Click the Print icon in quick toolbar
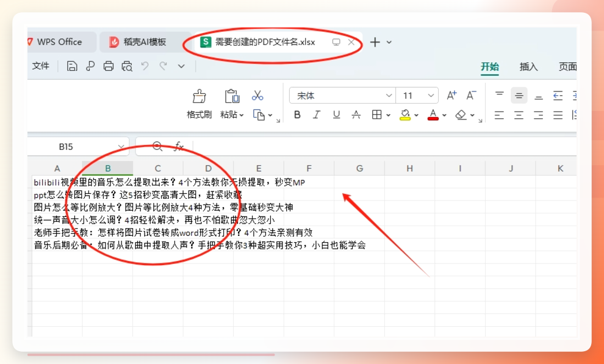 109,66
